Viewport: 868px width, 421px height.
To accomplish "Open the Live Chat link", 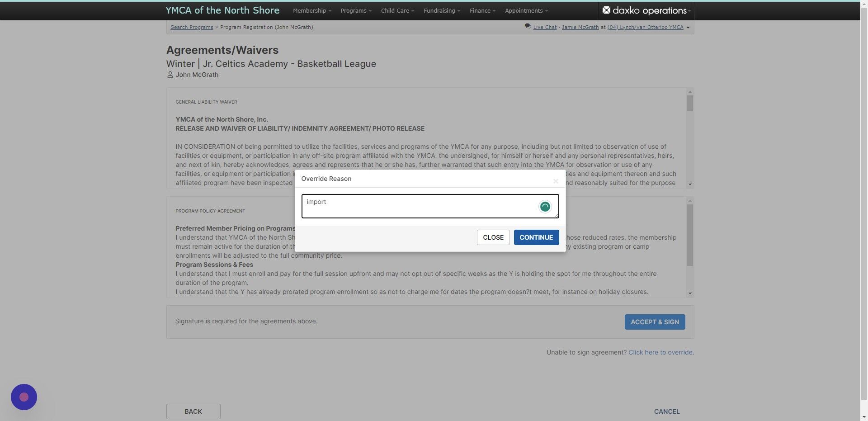I will click(545, 27).
